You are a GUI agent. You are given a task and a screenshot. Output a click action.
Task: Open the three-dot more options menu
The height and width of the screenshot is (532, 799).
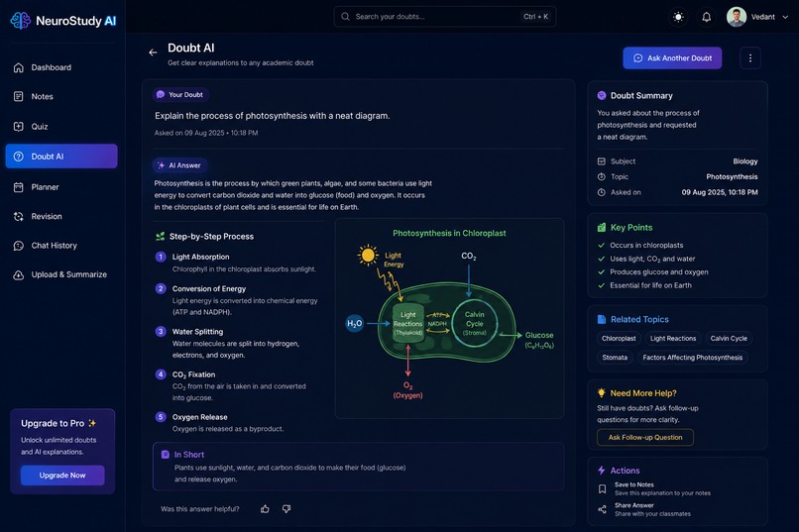tap(750, 58)
